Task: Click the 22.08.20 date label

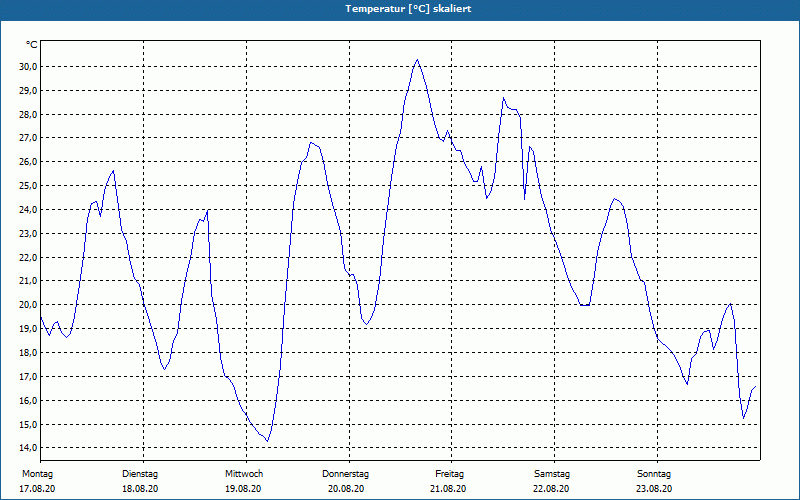Action: tap(551, 489)
